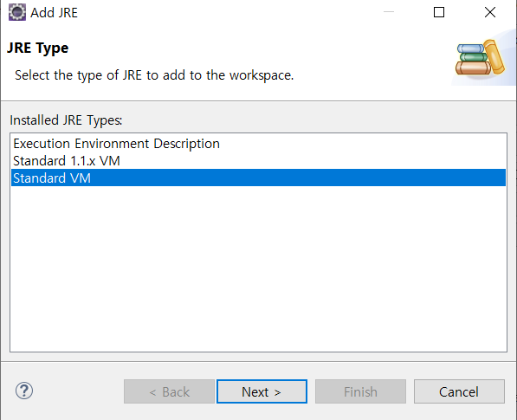Close the Add JRE dialog
The height and width of the screenshot is (420, 517).
[x=490, y=12]
